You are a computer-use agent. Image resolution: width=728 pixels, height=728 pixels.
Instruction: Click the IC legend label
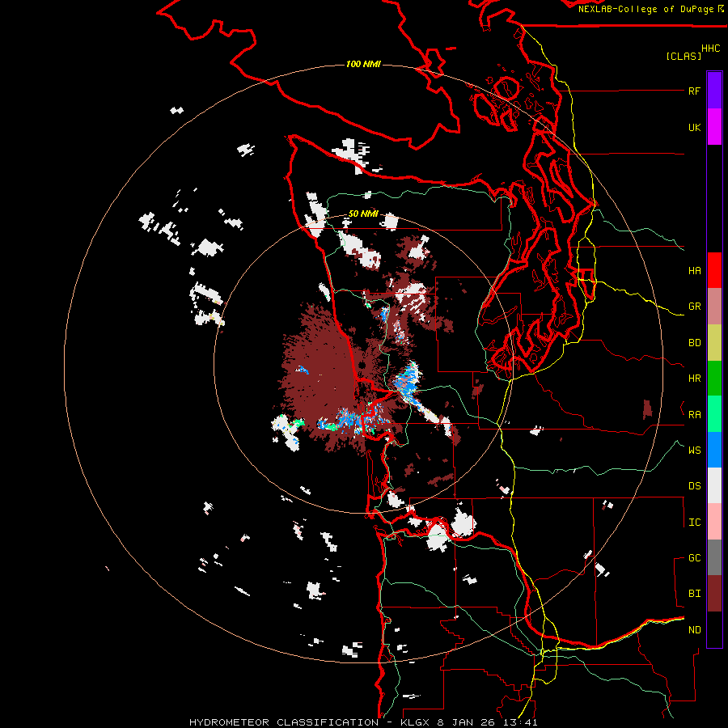[694, 523]
